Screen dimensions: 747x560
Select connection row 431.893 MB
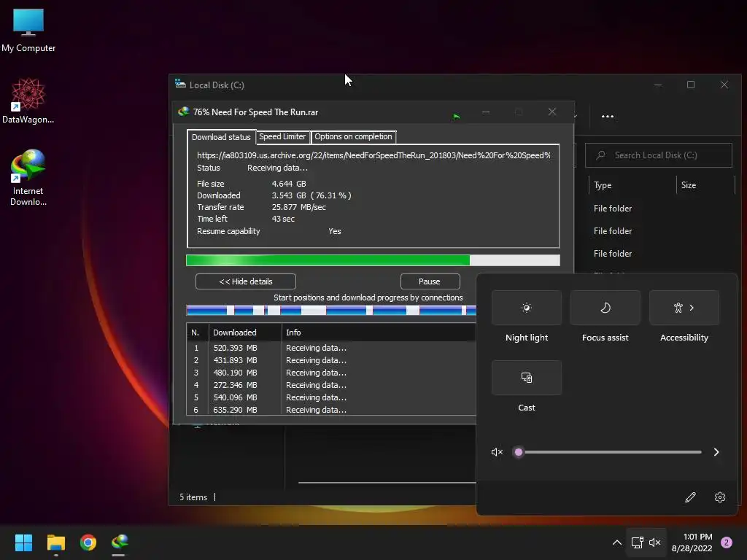click(331, 360)
